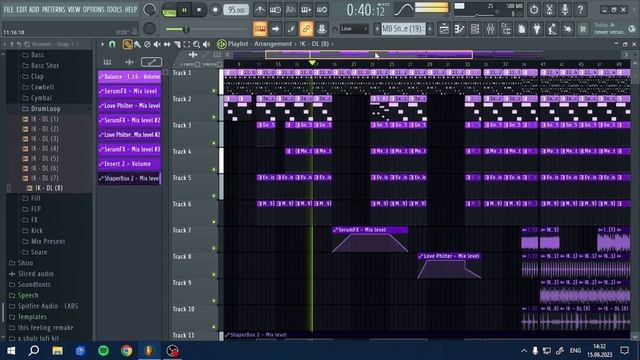Viewport: 640px width, 360px height.
Task: Click the undo history circular arrow icon
Action: 533,9
